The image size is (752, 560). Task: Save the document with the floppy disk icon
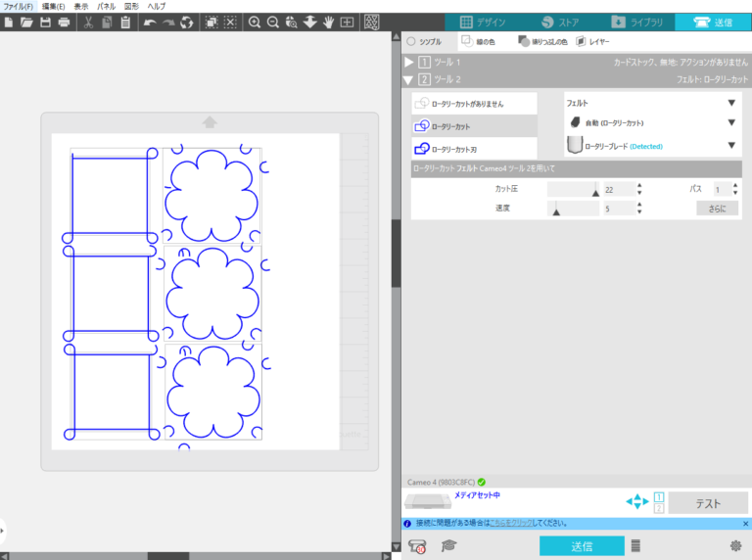tap(46, 23)
